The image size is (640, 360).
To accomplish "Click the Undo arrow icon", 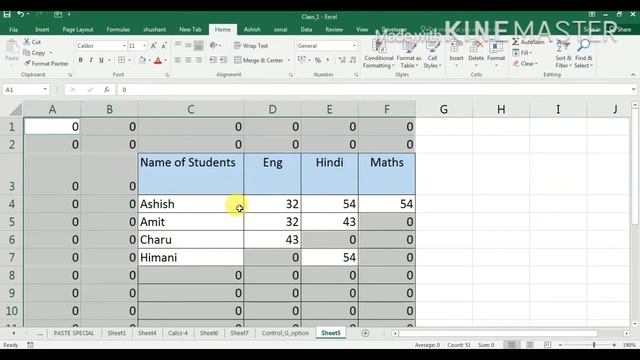I will tap(20, 15).
